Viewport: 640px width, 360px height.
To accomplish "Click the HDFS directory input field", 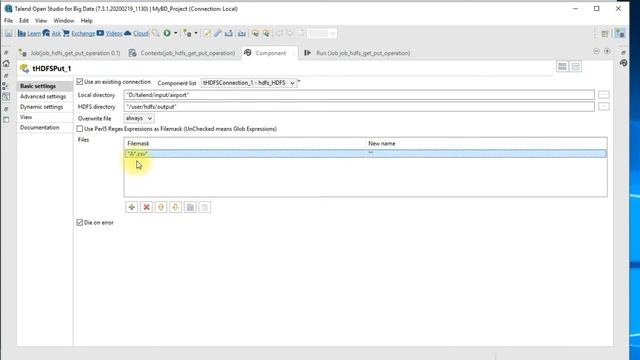I will tap(359, 107).
